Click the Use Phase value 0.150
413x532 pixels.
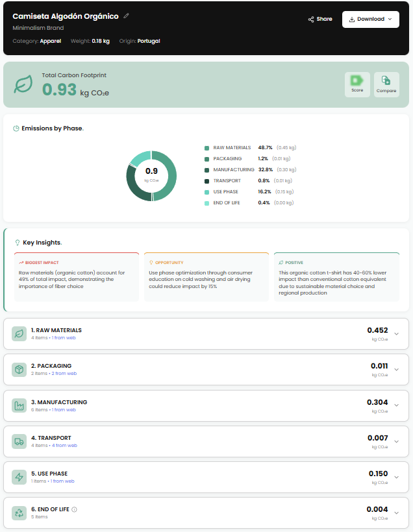click(379, 474)
